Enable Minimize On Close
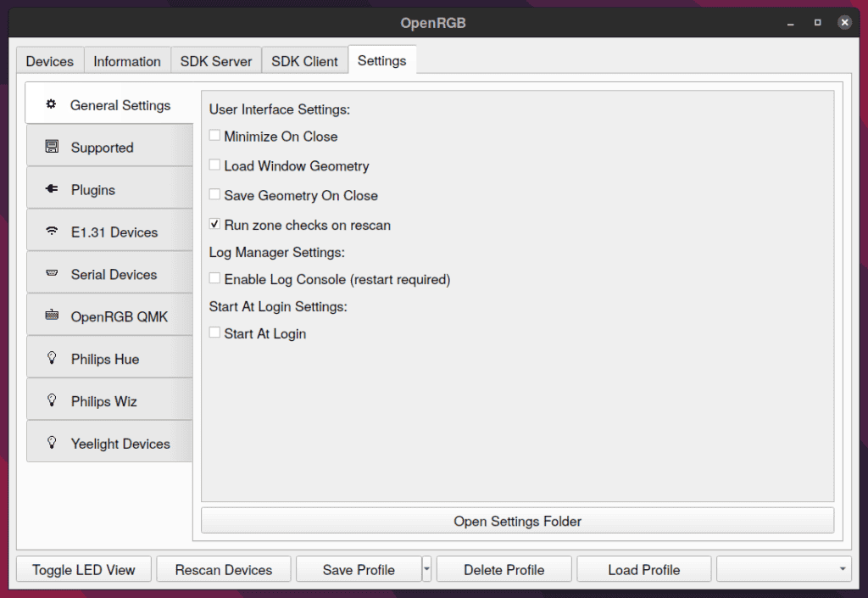The width and height of the screenshot is (868, 598). click(214, 136)
